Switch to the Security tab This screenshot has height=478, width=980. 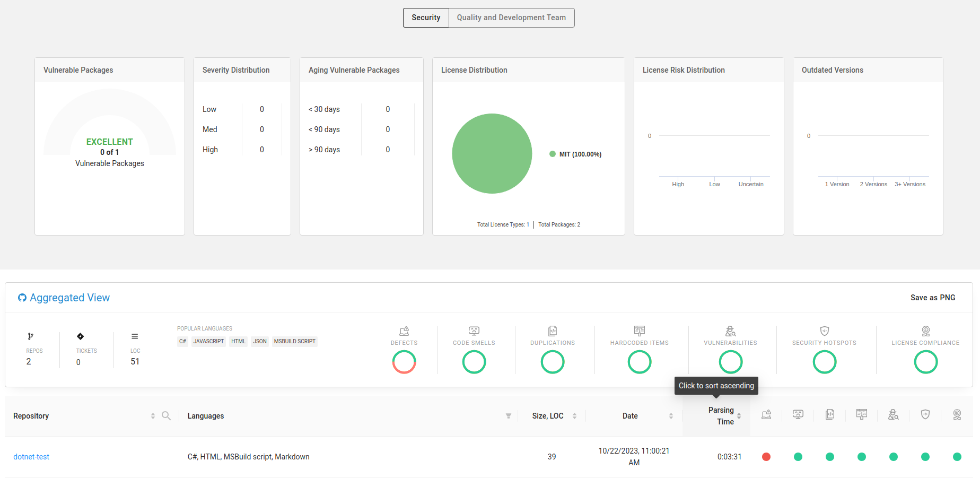click(x=426, y=18)
